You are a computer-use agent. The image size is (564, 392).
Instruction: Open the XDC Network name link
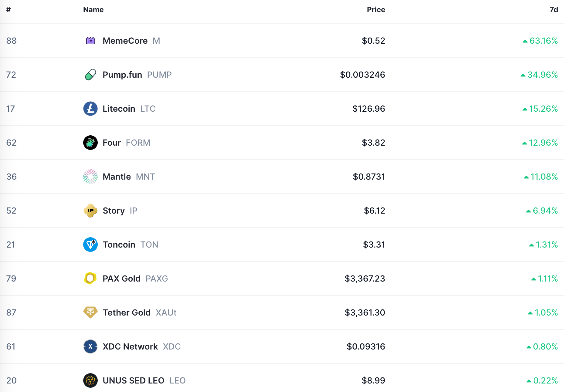point(130,346)
